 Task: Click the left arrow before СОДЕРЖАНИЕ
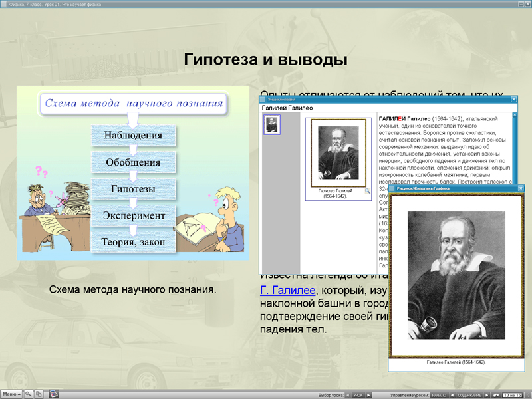point(452,393)
